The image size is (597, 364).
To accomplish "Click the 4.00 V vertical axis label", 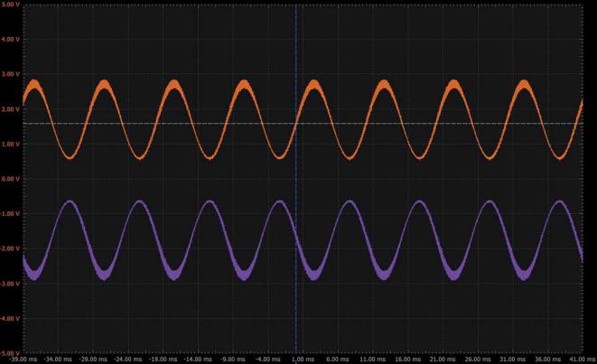I will click(x=10, y=40).
